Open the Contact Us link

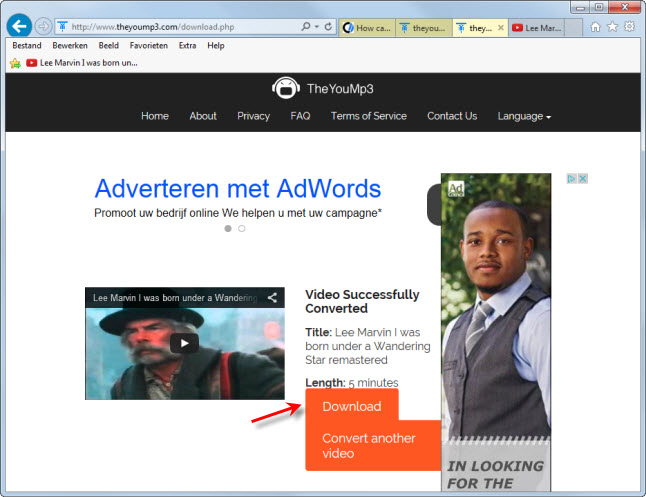[x=452, y=116]
